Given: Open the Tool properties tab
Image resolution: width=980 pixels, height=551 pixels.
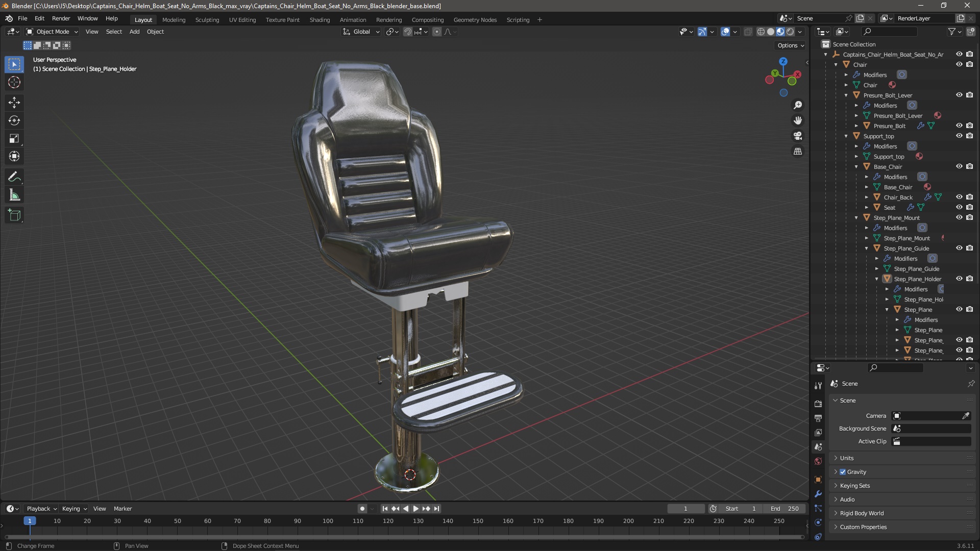Looking at the screenshot, I should [818, 386].
